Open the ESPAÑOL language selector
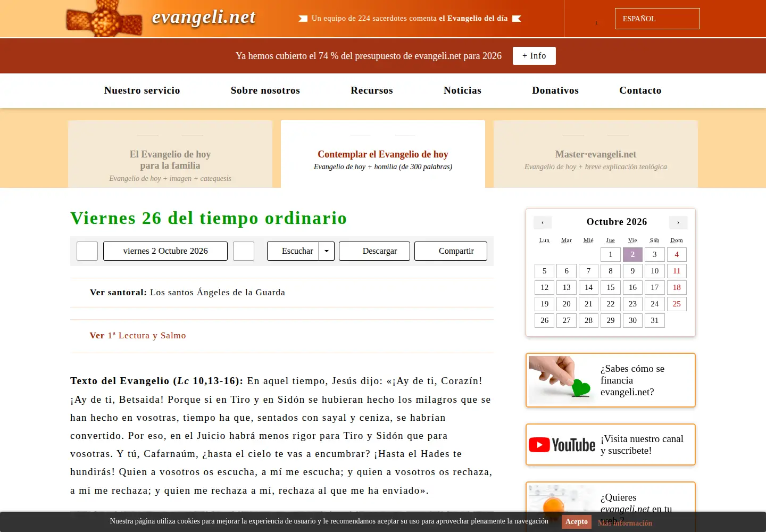This screenshot has width=766, height=532. click(657, 19)
